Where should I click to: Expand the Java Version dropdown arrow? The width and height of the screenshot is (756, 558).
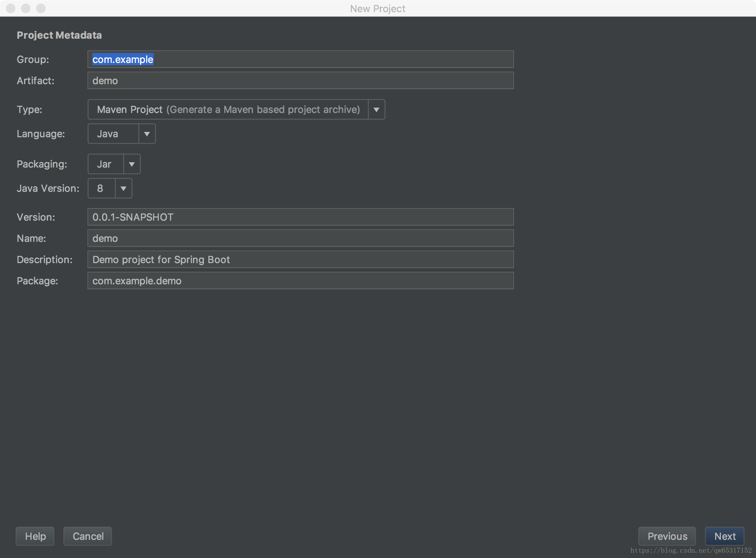[123, 188]
